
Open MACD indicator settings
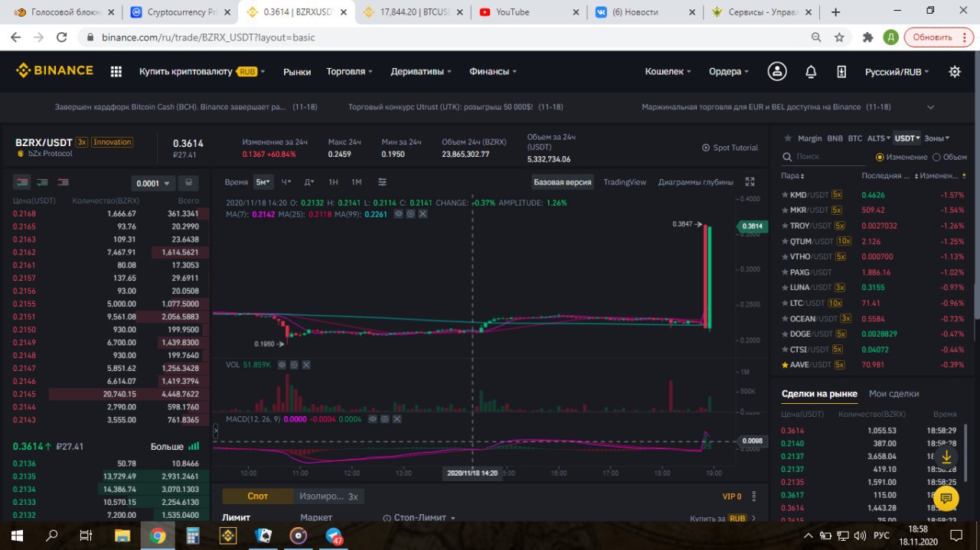385,419
